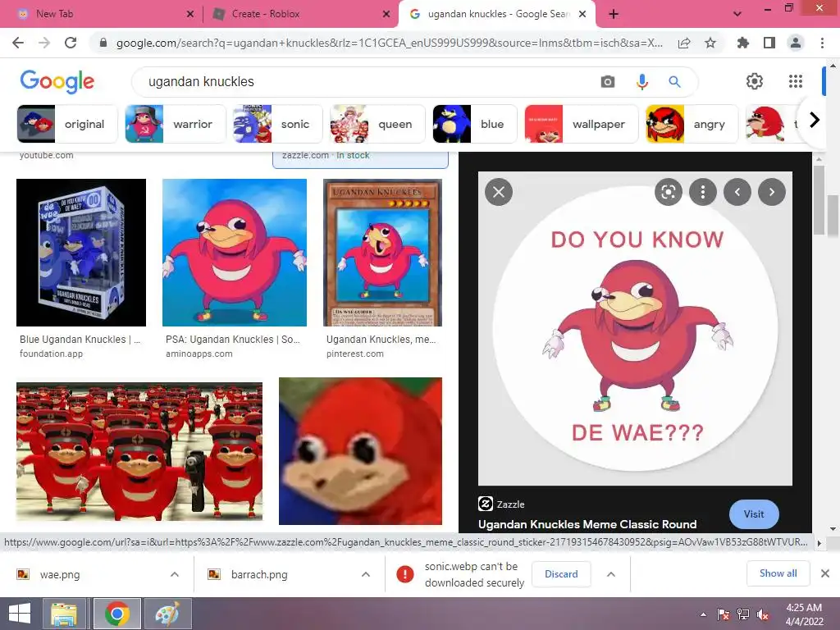Discard the sonic.webp download
The image size is (840, 630).
coord(561,574)
